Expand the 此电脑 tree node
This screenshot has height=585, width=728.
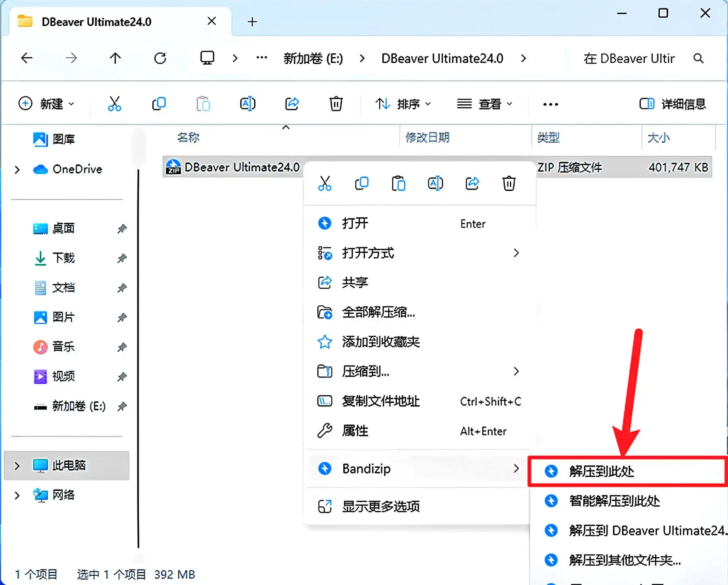17,466
